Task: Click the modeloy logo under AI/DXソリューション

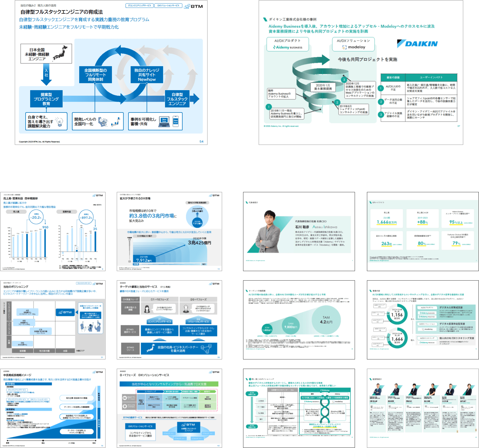Action: pyautogui.click(x=353, y=47)
